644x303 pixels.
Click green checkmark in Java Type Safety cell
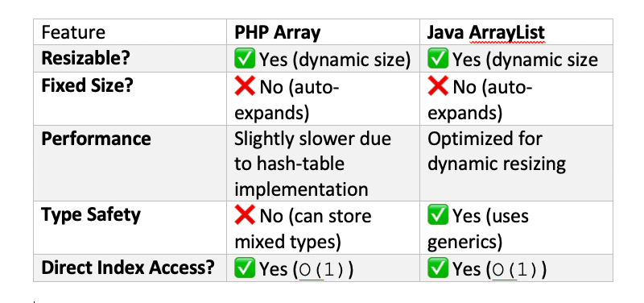[438, 215]
